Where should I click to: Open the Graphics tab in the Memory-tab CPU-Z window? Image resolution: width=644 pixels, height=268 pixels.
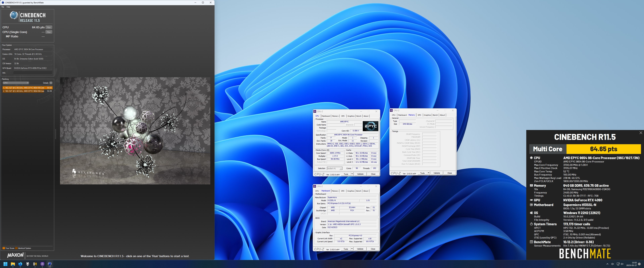tap(427, 115)
